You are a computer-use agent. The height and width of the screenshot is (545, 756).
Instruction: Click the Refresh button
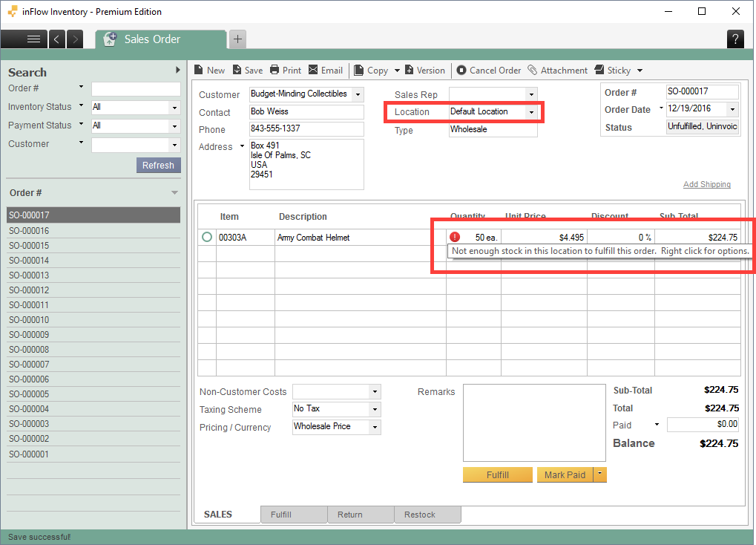pos(158,165)
